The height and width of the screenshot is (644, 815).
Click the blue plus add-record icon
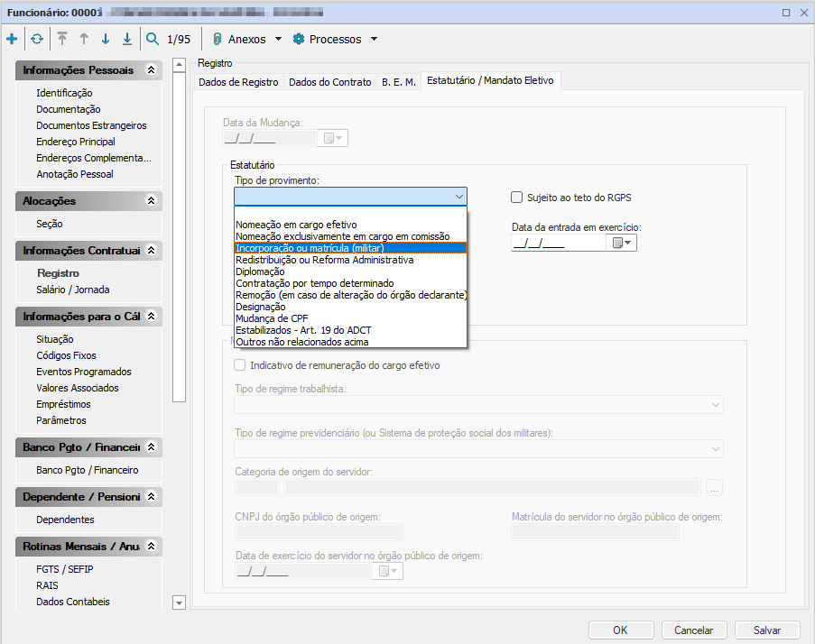(x=12, y=39)
